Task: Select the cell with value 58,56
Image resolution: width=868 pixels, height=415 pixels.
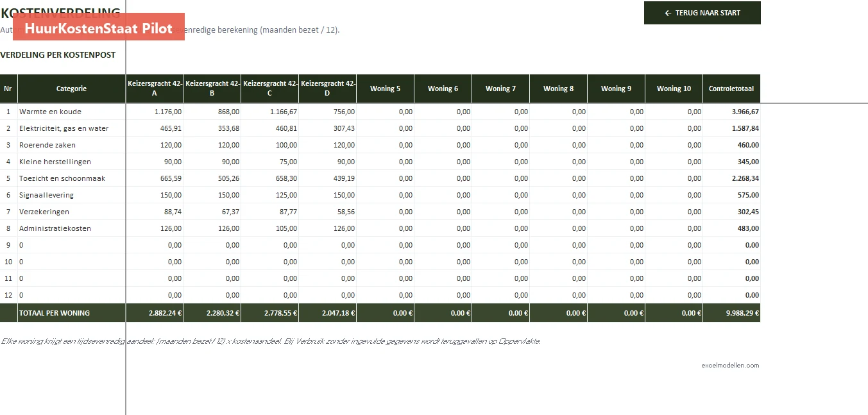Action: [328, 212]
